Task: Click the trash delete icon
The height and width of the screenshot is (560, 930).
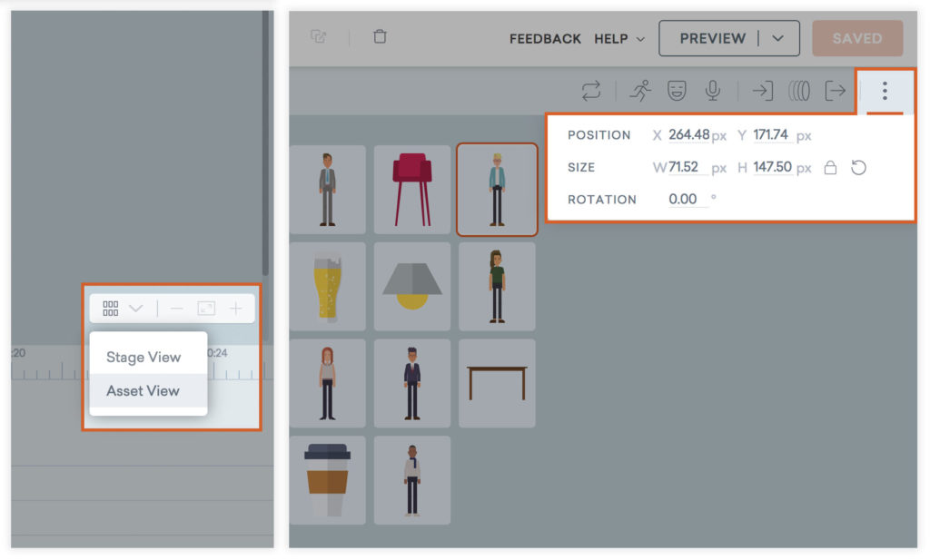Action: [380, 37]
